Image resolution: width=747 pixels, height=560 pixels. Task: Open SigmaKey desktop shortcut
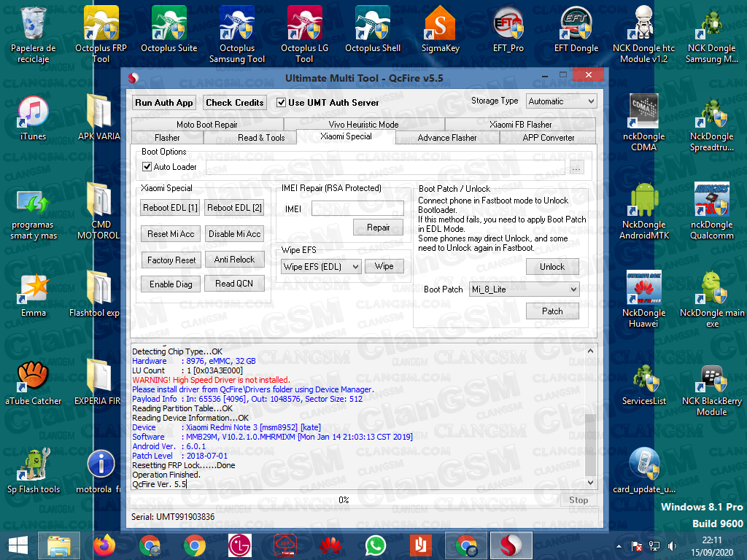440,29
